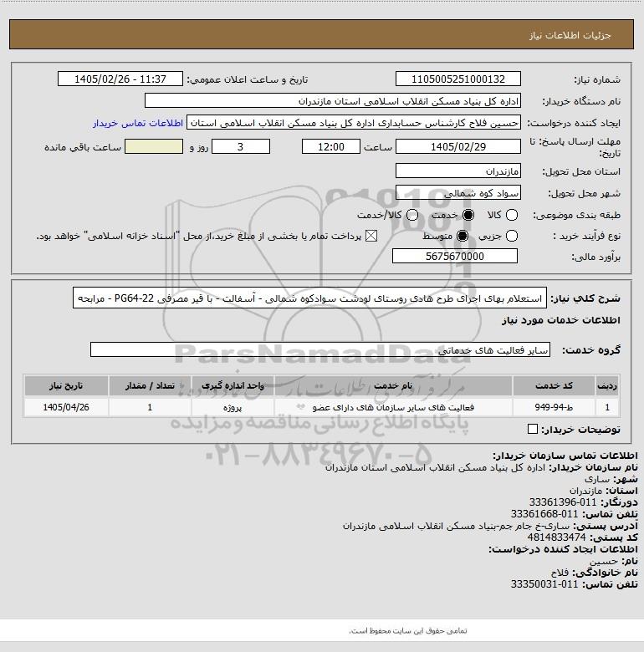Click the شماره نیاز number field

coord(458,79)
